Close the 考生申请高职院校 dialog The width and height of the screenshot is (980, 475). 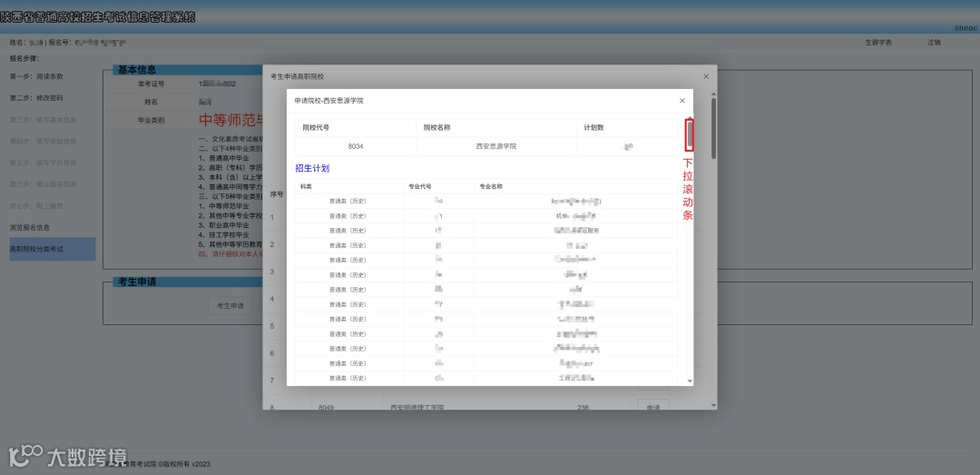(706, 76)
